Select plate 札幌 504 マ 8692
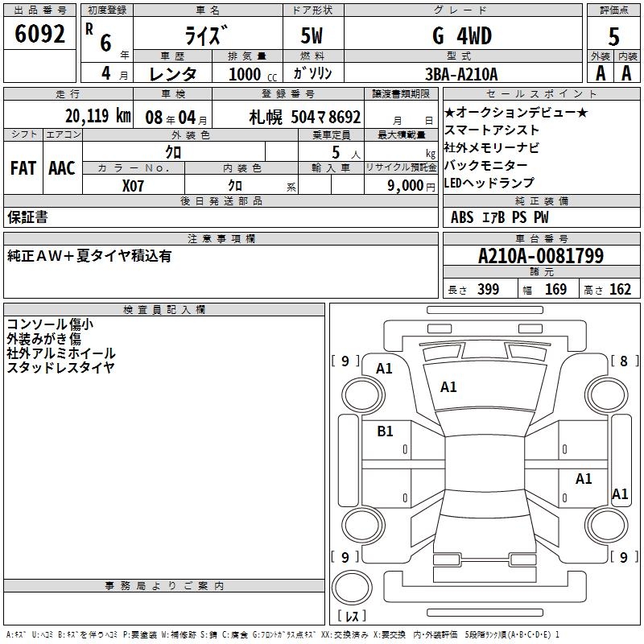The width and height of the screenshot is (644, 644). pos(305,117)
